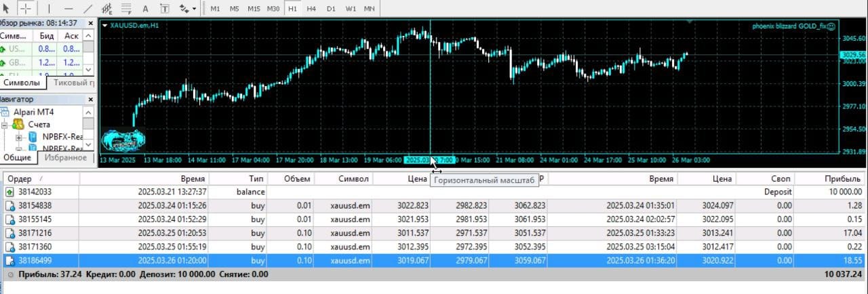Image resolution: width=868 pixels, height=294 pixels.
Task: Activate the Crosshair tool
Action: coord(26,8)
